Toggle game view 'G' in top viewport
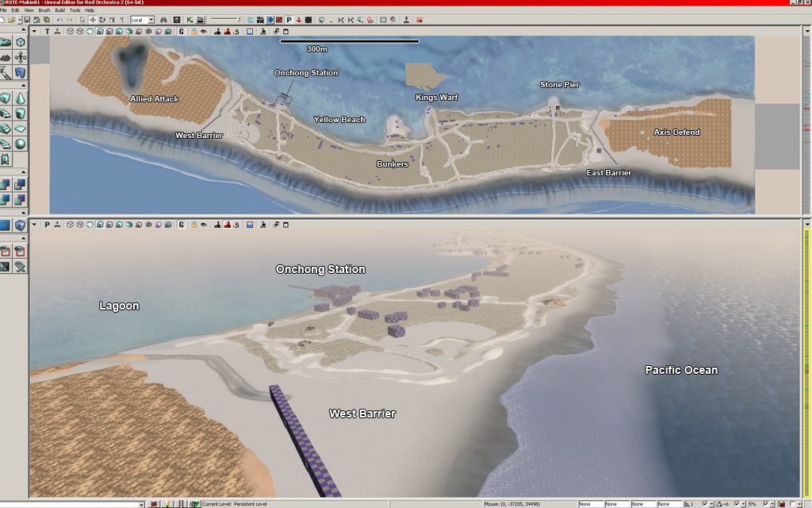The height and width of the screenshot is (508, 812). [182, 32]
